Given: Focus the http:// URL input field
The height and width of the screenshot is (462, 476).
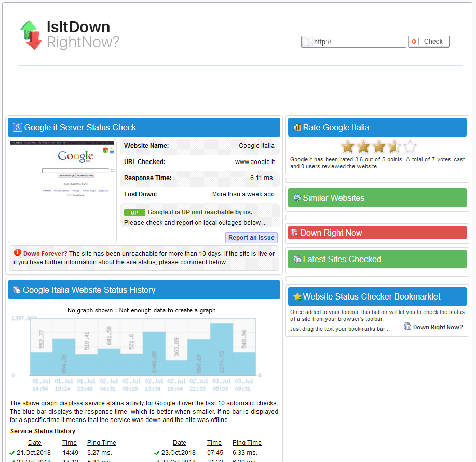Looking at the screenshot, I should pyautogui.click(x=358, y=42).
